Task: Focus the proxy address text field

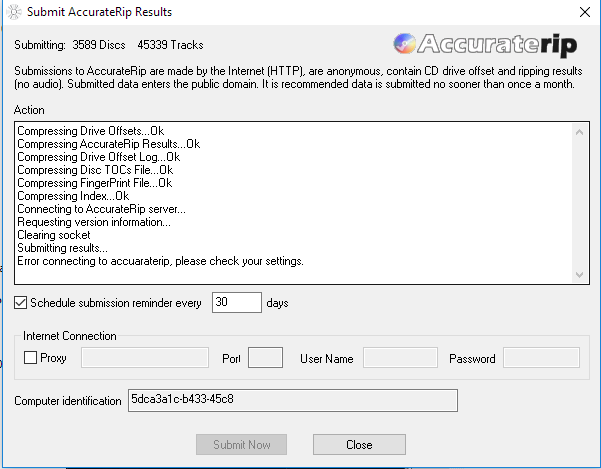Action: tap(143, 358)
